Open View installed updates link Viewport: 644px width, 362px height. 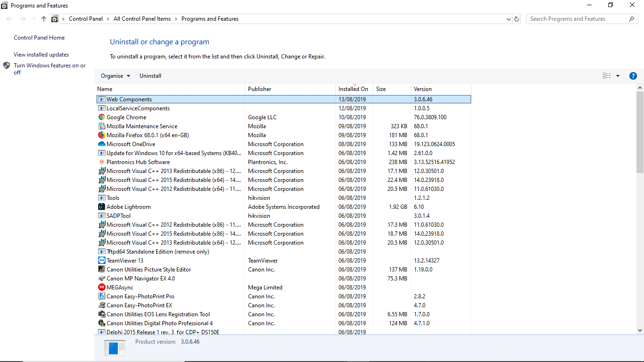click(41, 55)
